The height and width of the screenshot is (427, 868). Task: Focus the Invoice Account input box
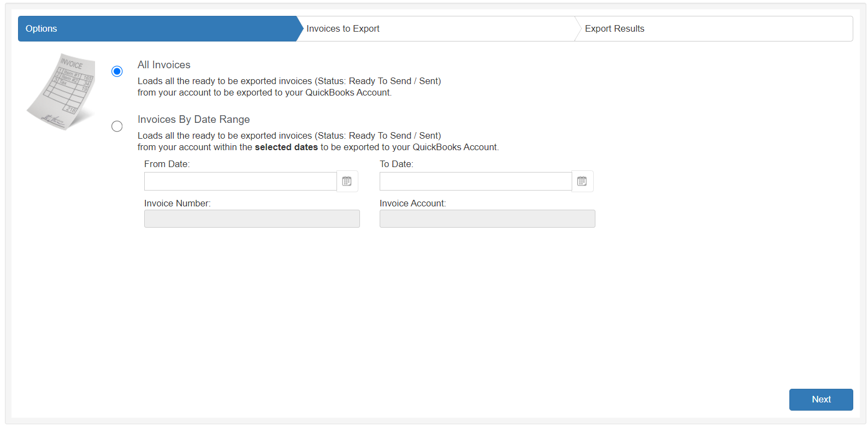[487, 219]
